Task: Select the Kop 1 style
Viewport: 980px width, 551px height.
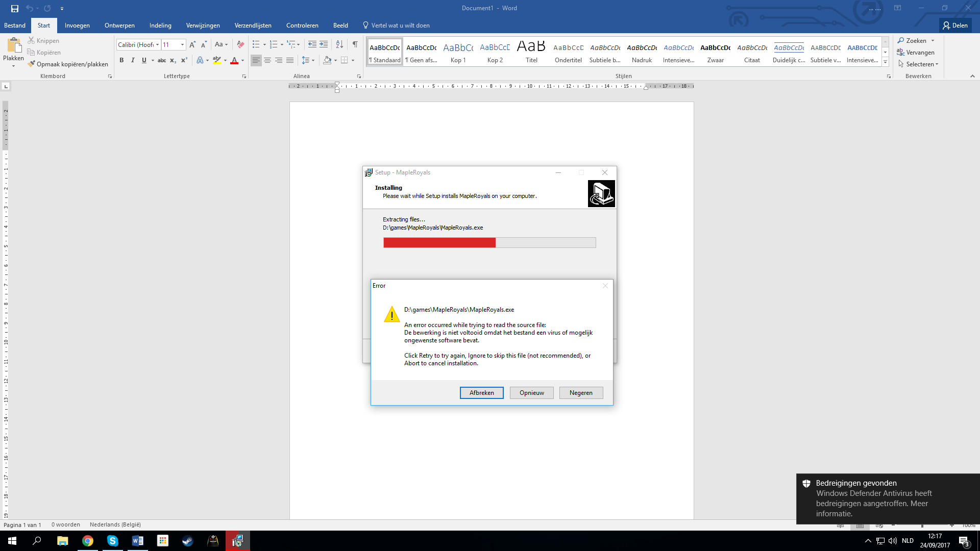Action: 458,52
